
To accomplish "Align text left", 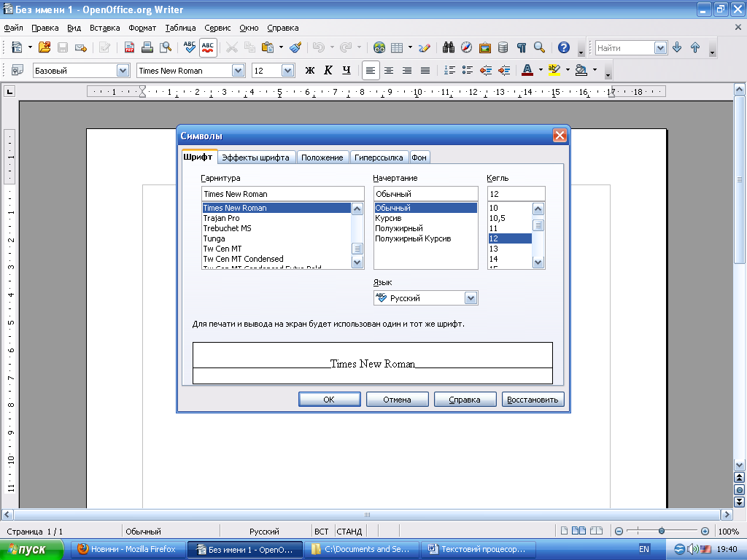I will click(x=371, y=71).
